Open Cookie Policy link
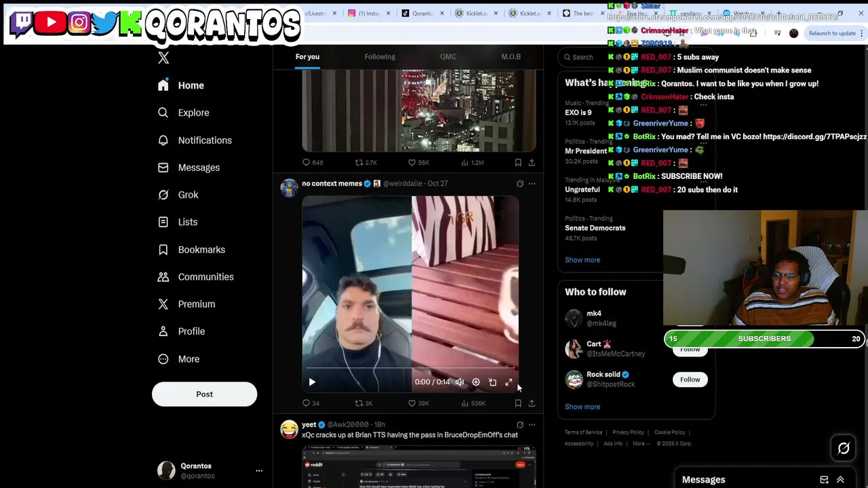 click(x=669, y=432)
